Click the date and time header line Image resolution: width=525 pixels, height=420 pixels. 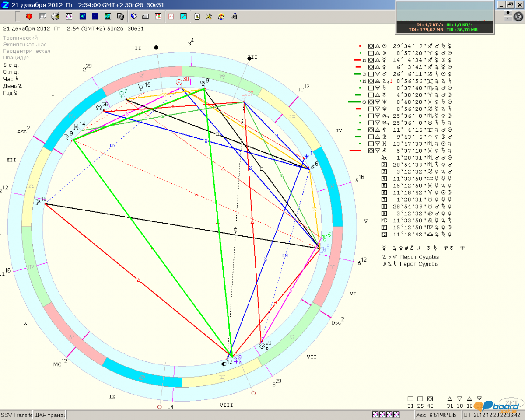coord(73,28)
